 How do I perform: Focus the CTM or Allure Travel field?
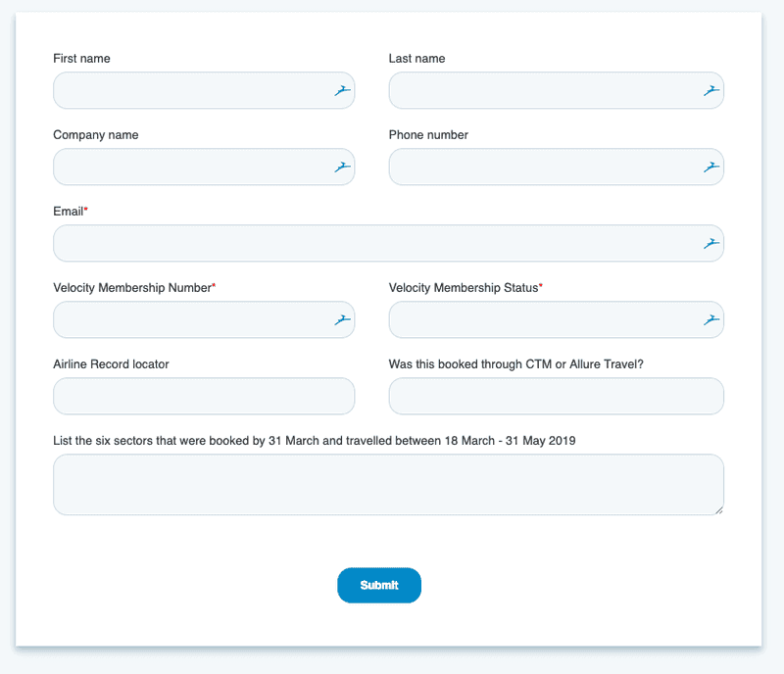556,397
